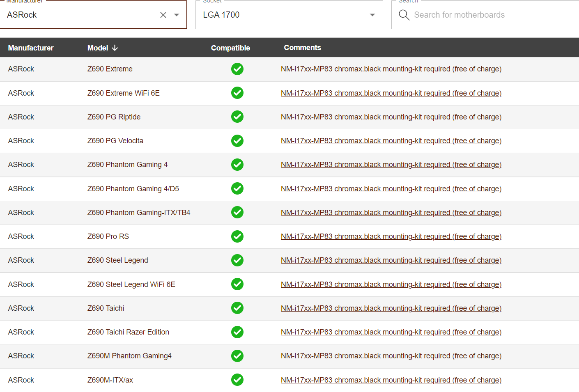This screenshot has width=579, height=392.
Task: Select the Z690 Taichi model name
Action: tap(106, 308)
